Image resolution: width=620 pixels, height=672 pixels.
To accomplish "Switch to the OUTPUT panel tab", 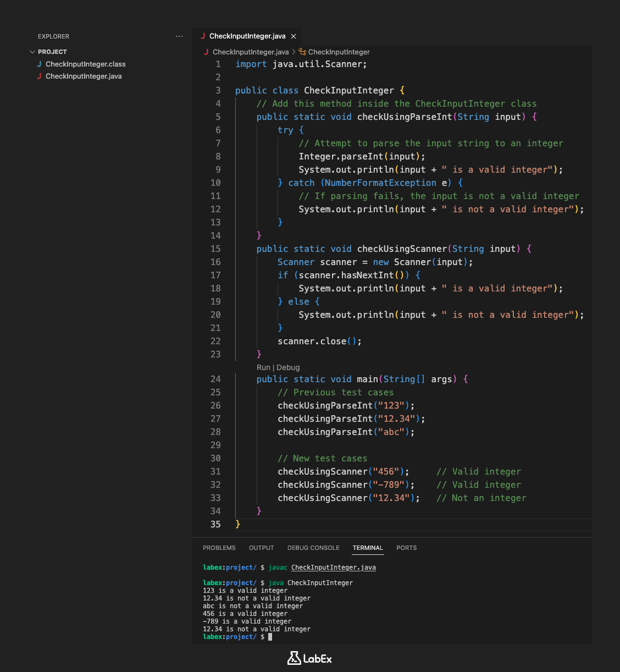I will pyautogui.click(x=261, y=548).
